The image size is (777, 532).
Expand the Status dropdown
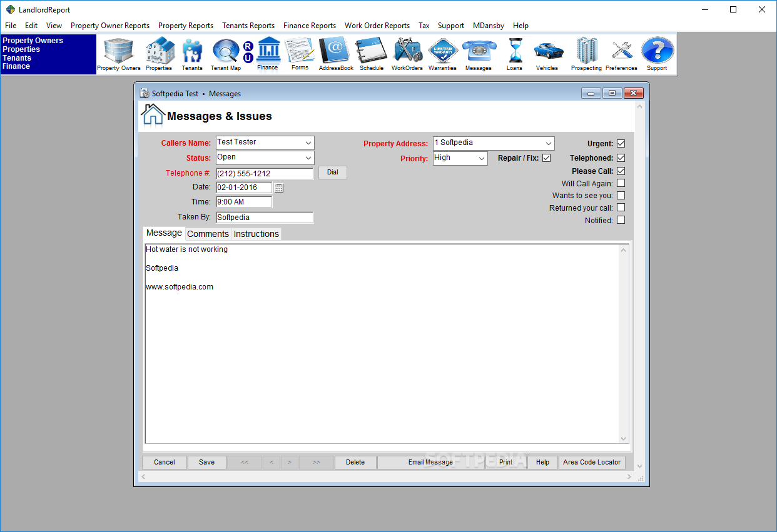(x=308, y=158)
